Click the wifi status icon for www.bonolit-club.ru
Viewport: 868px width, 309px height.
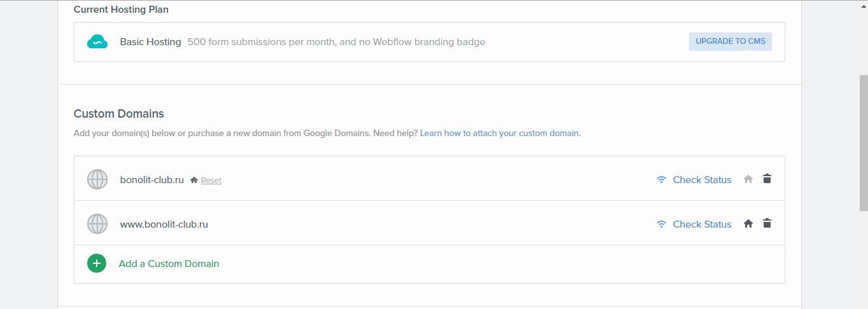tap(662, 224)
